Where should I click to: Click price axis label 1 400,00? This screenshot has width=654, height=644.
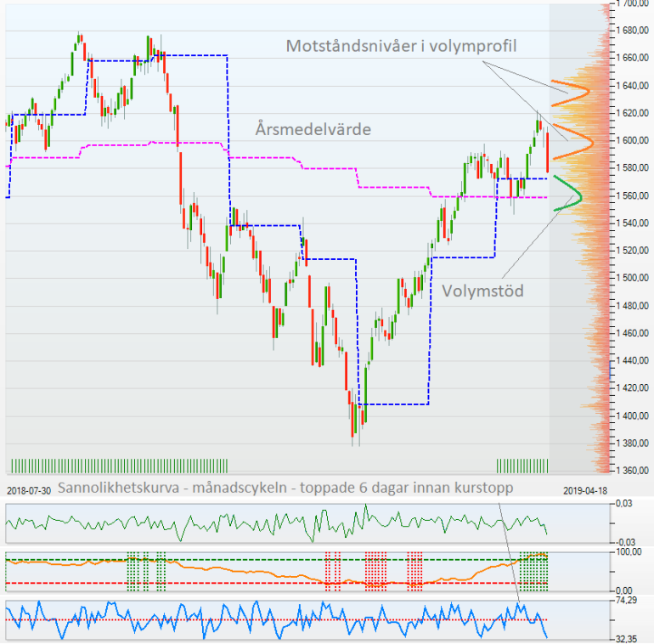point(632,415)
